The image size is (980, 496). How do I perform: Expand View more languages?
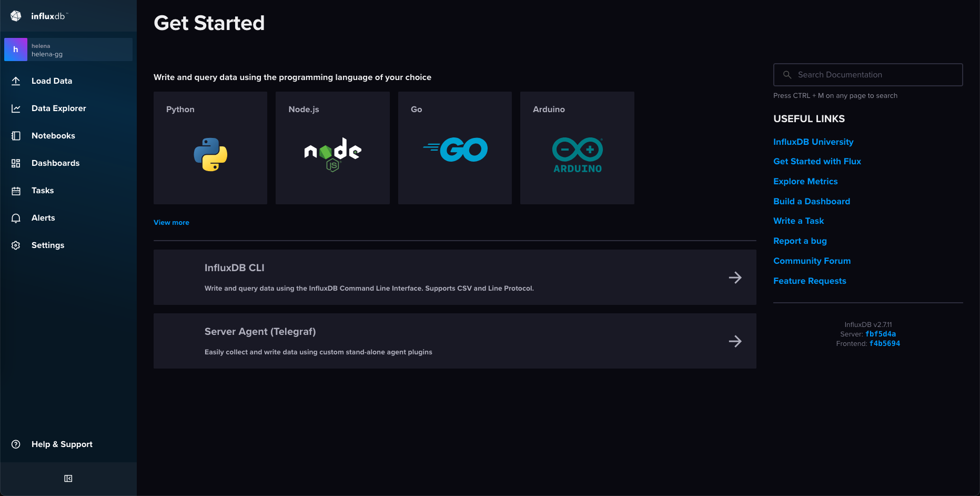coord(171,223)
